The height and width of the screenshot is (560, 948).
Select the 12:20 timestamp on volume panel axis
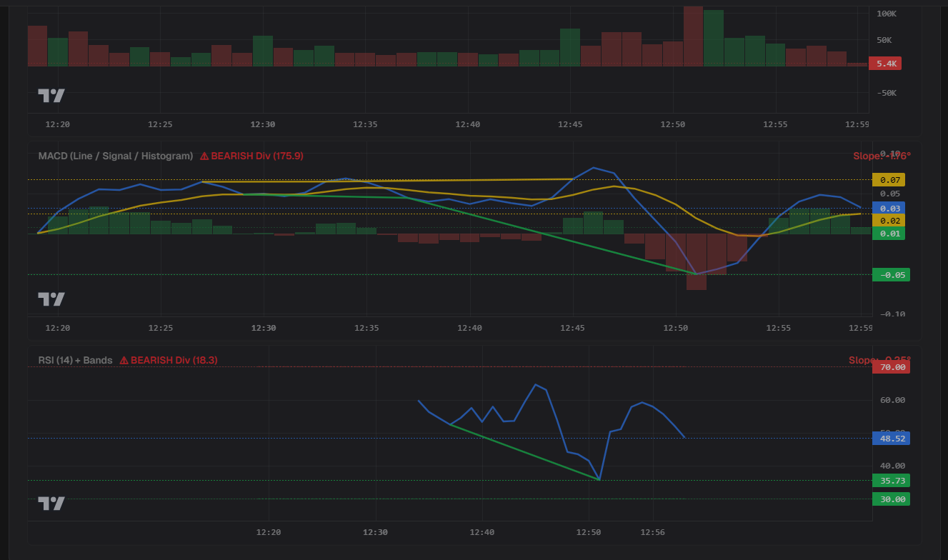[56, 124]
